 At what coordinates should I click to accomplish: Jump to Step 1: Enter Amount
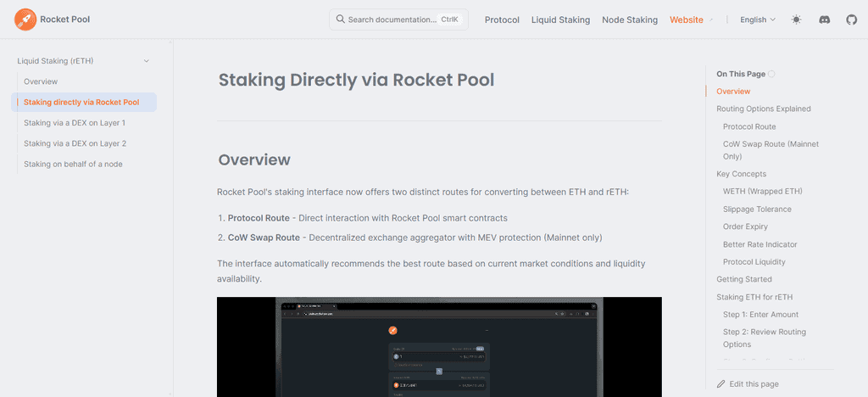pyautogui.click(x=760, y=315)
